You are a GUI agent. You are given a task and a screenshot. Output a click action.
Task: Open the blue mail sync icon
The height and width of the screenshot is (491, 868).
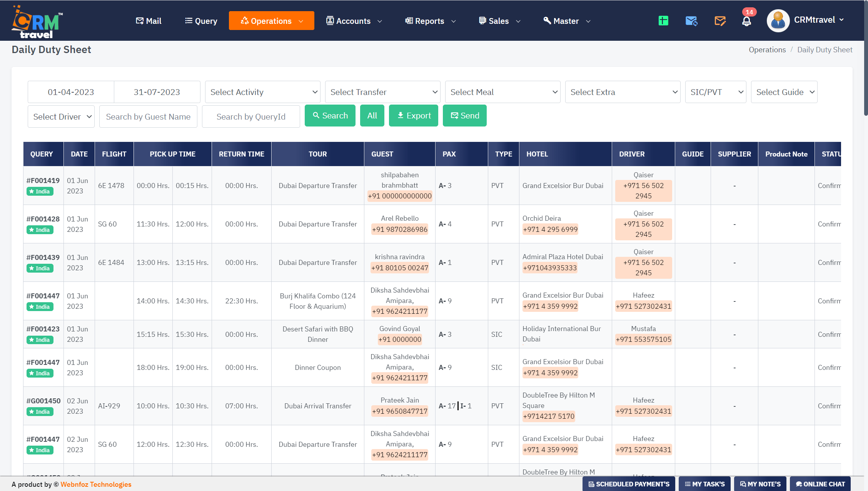[x=691, y=21]
